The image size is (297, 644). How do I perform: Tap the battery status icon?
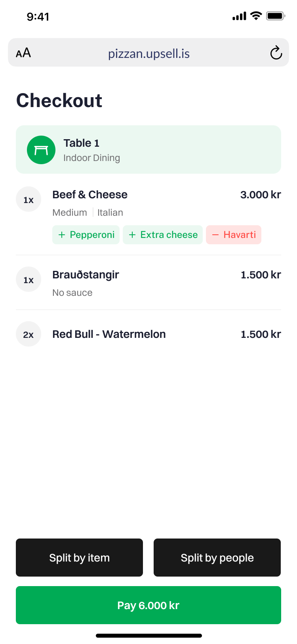point(276,16)
